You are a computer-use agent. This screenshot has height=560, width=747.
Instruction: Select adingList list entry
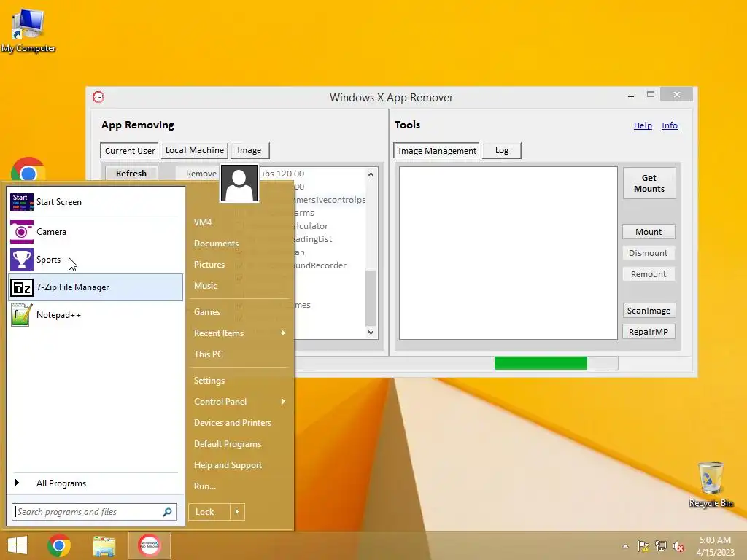313,239
